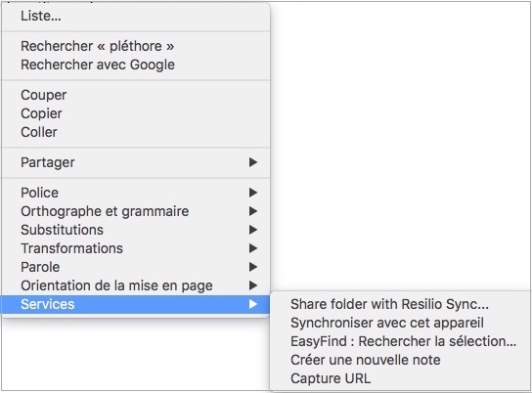Select Créer une nouvelle note
Viewport: 532px width, 393px height.
click(401, 360)
